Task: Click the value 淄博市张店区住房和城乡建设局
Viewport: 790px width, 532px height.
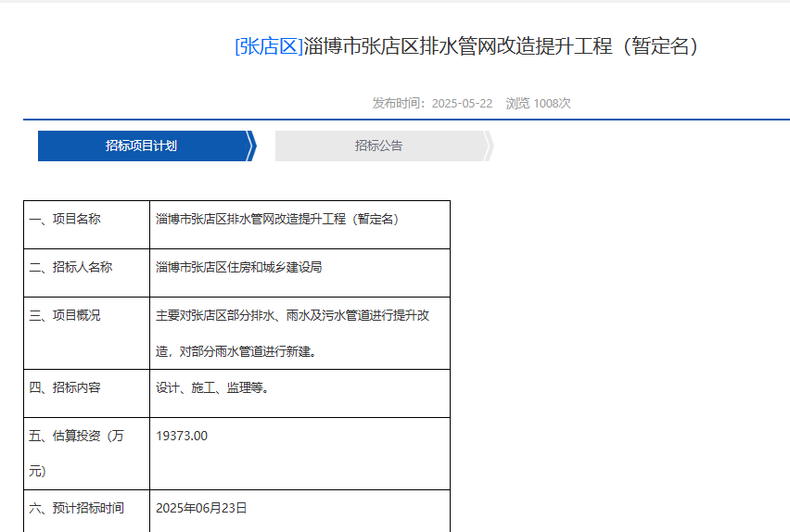Action: pyautogui.click(x=239, y=267)
